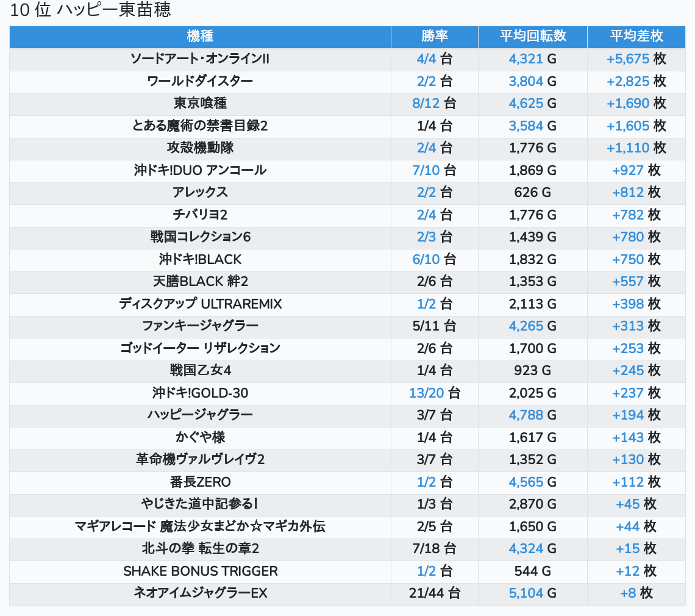Select 革命機ヴァルヴレイヴ2 machine name
This screenshot has width=695, height=616.
point(200,459)
